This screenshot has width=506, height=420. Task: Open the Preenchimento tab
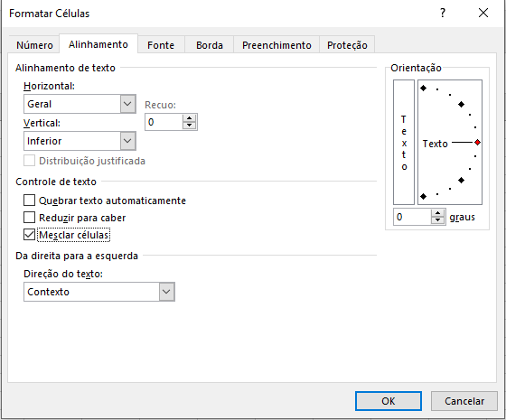[x=276, y=45]
